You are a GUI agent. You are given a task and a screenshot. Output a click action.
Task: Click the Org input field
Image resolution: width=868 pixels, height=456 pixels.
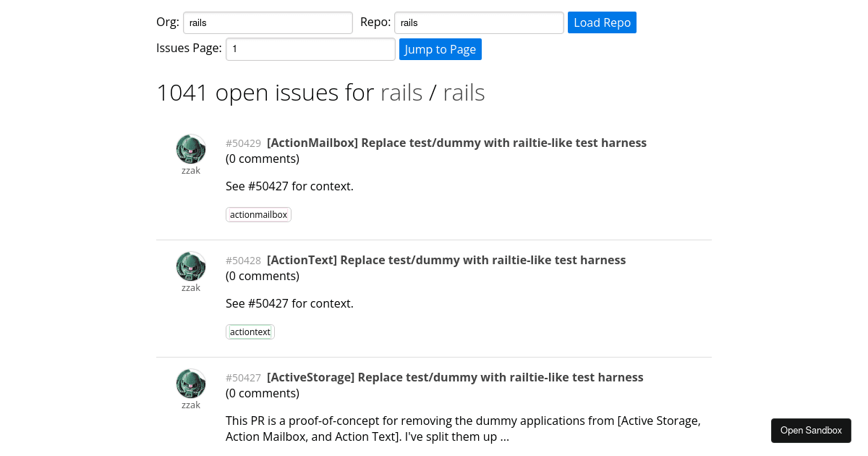pyautogui.click(x=268, y=22)
